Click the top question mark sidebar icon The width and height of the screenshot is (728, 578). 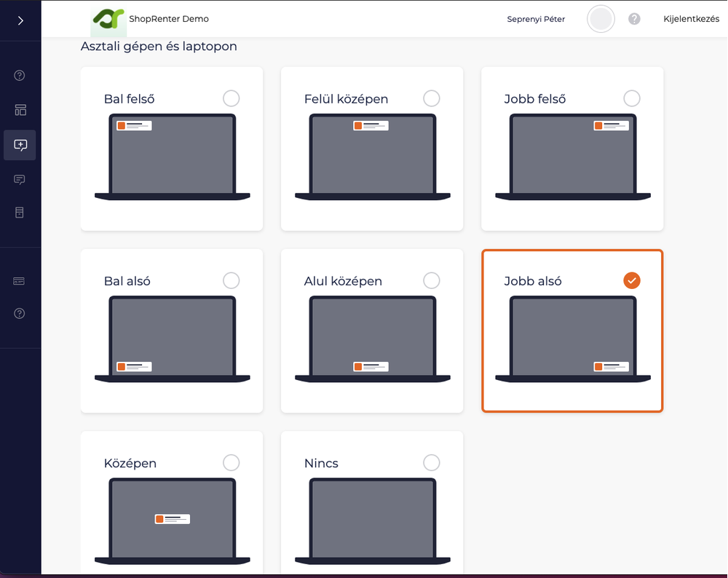20,76
